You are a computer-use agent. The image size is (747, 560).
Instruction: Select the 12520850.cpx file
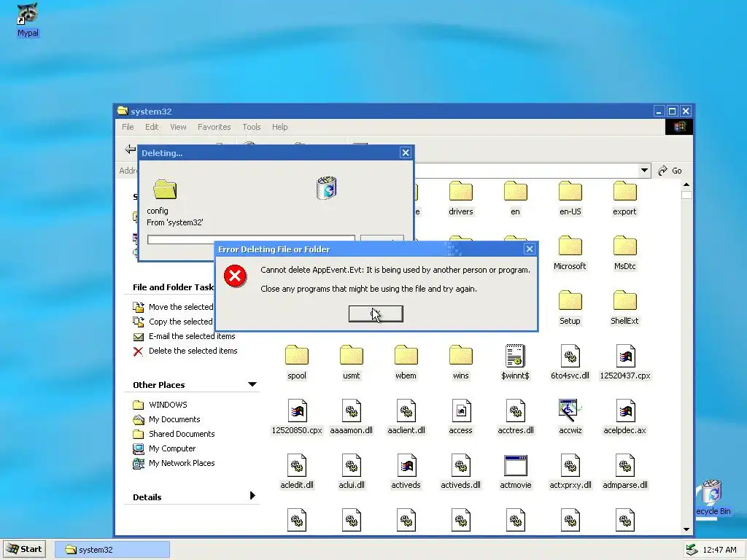tap(297, 418)
